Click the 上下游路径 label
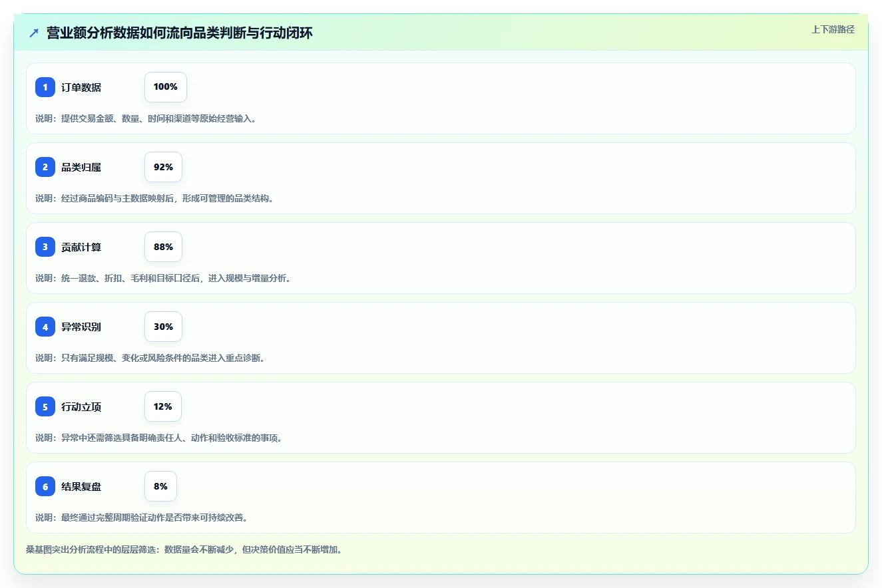 [833, 29]
